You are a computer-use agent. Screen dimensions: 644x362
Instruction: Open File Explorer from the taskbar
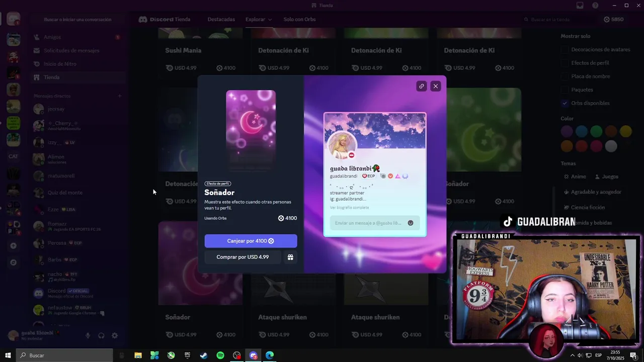138,355
